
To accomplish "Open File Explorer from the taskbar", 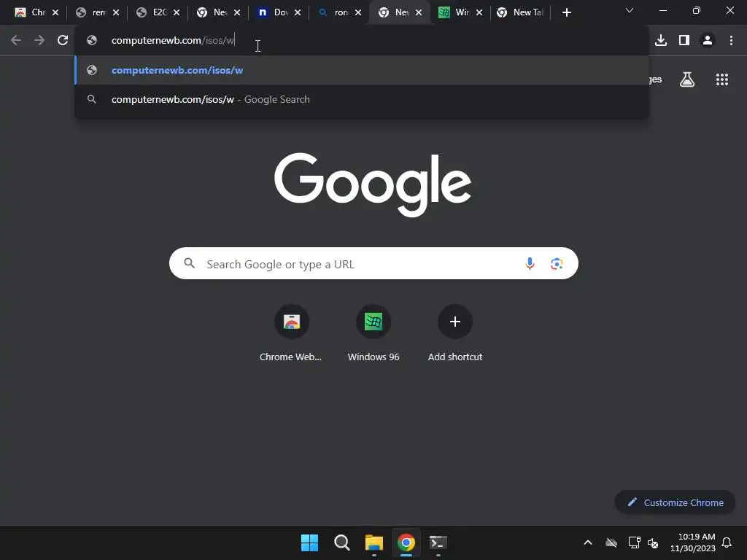I will pyautogui.click(x=374, y=542).
